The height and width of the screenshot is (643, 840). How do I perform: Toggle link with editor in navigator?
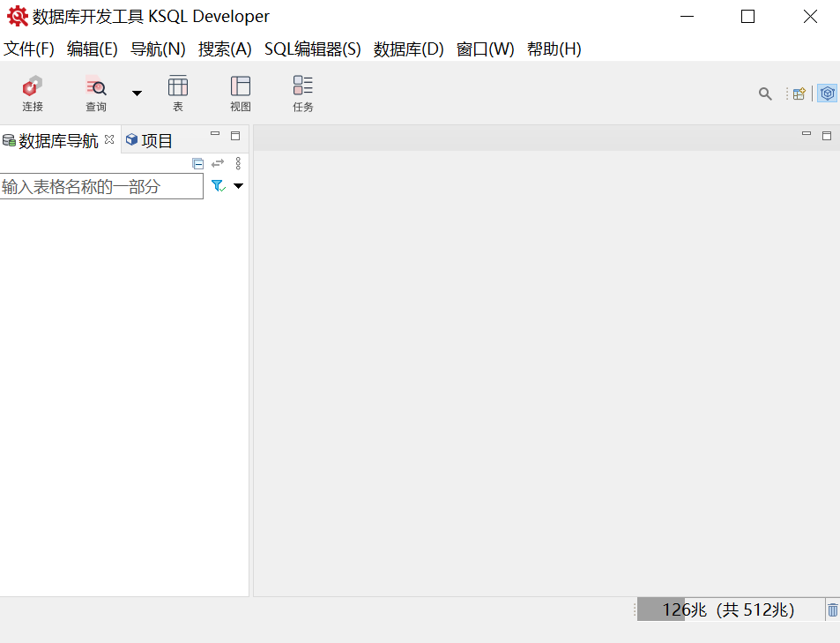point(218,163)
